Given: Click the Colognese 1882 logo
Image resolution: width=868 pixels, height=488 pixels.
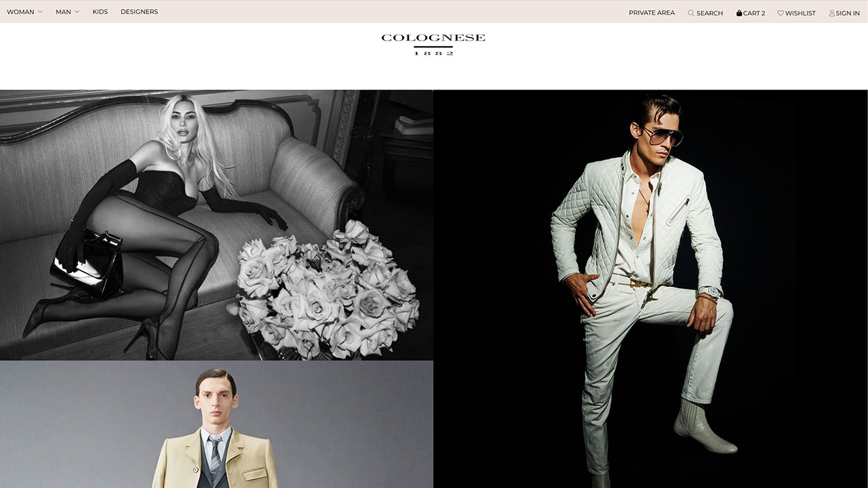Looking at the screenshot, I should click(433, 44).
